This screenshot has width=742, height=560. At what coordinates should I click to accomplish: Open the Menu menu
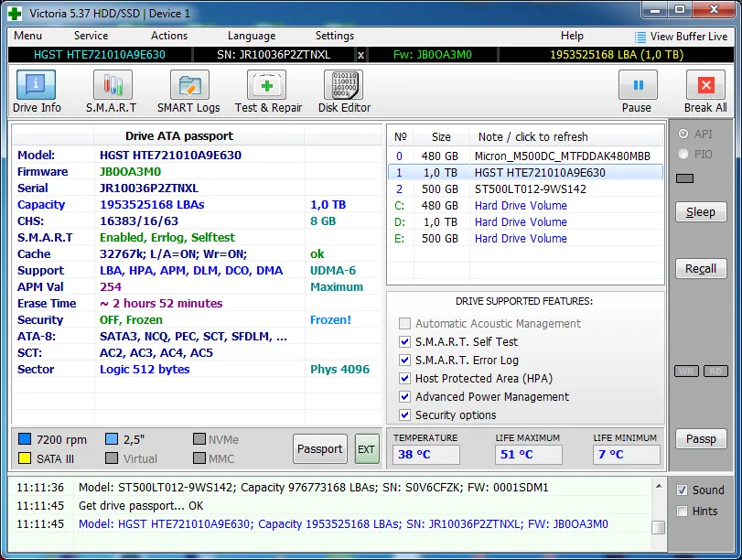click(28, 36)
